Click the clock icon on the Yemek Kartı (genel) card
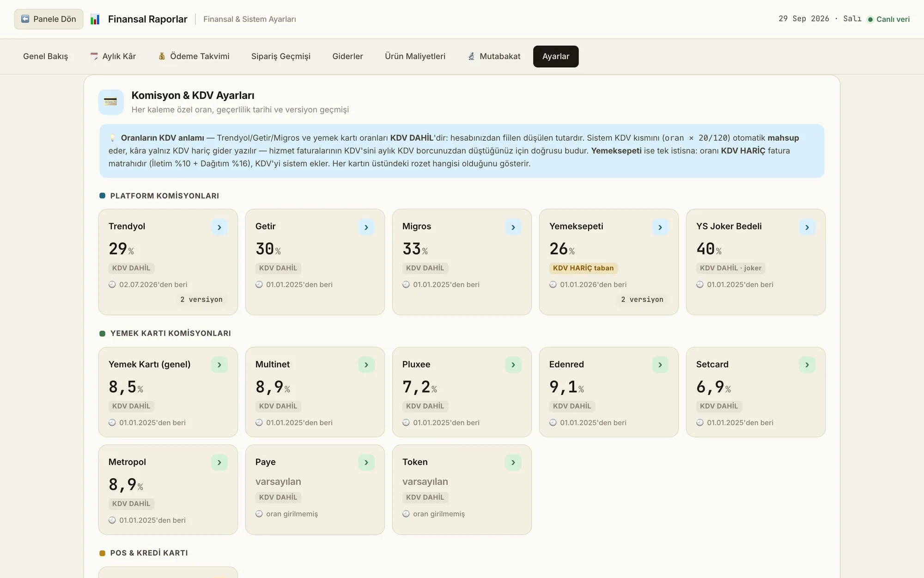The width and height of the screenshot is (924, 578). pyautogui.click(x=112, y=423)
